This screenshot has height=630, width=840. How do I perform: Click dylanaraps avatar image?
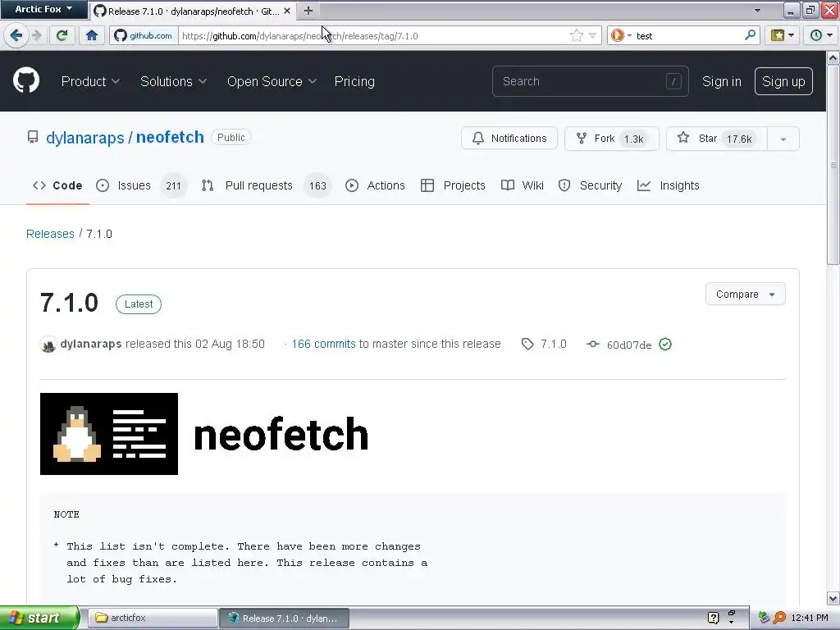tap(48, 344)
